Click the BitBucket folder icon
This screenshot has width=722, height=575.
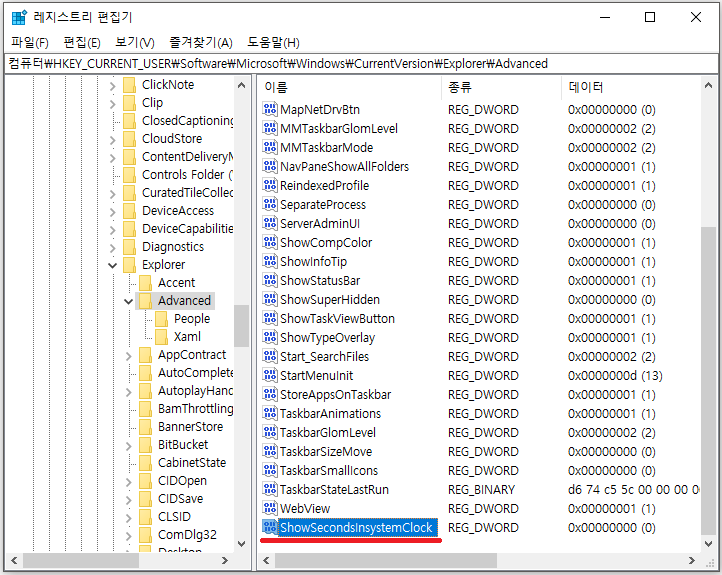(146, 445)
